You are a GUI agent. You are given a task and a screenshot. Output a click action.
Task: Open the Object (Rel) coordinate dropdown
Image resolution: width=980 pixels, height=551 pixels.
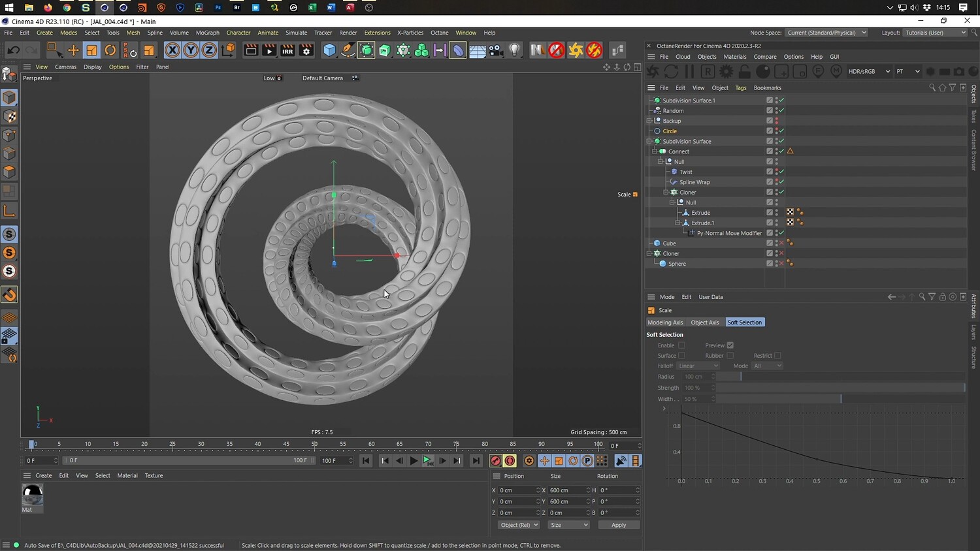click(519, 525)
